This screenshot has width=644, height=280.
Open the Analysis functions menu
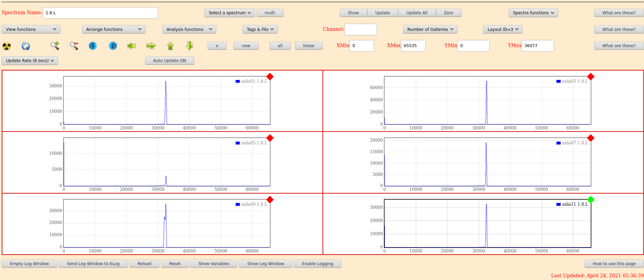[189, 29]
